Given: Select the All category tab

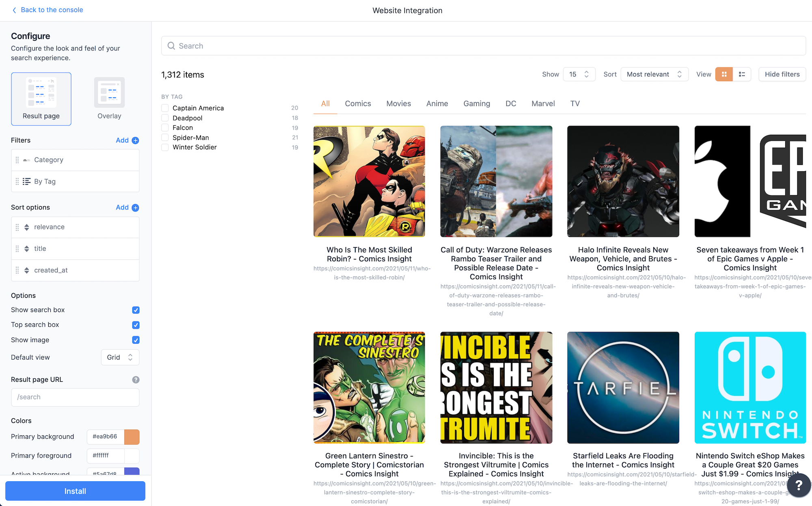Looking at the screenshot, I should tap(325, 103).
